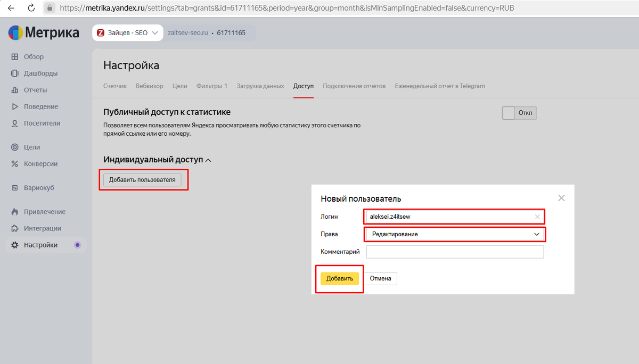
Task: Open Посетители section in sidebar
Action: [42, 123]
